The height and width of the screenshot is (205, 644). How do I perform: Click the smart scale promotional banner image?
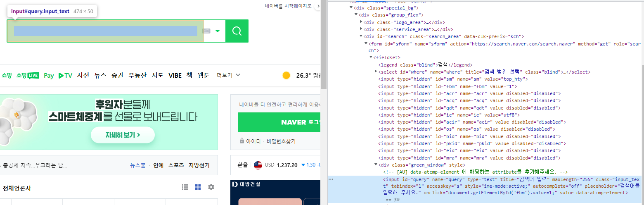[109, 122]
